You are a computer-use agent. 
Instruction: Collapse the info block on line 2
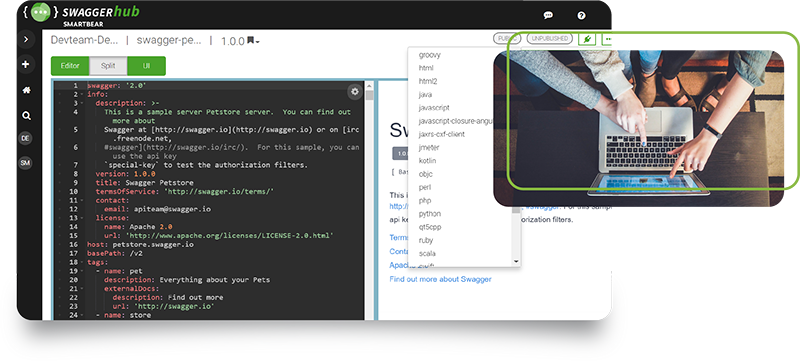coord(82,94)
